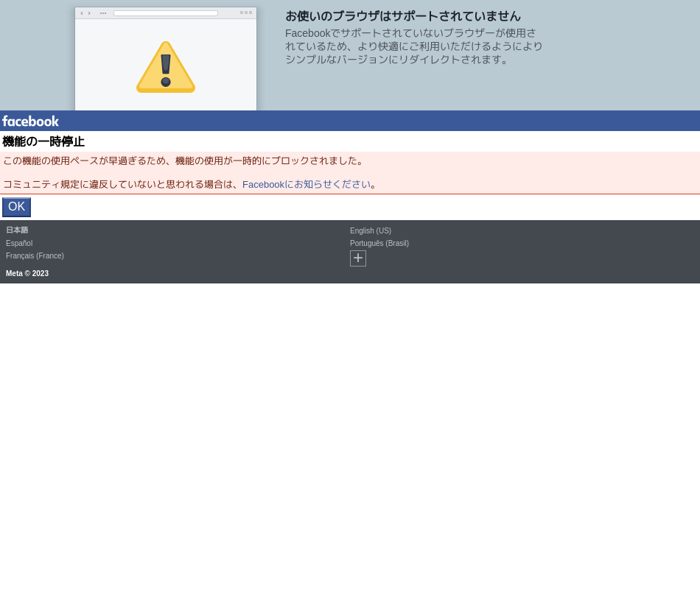Click the forward arrow in the browser illustration
This screenshot has height=589, width=700.
click(x=89, y=13)
